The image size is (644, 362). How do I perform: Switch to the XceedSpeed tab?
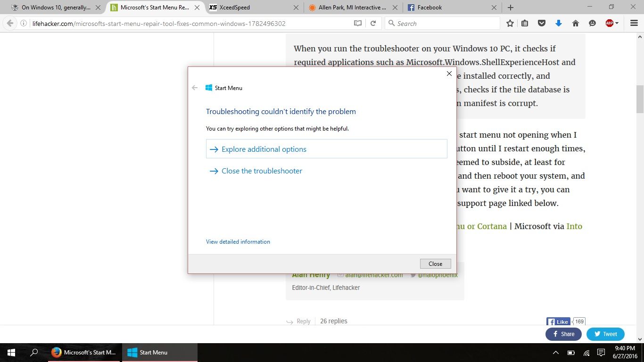point(253,8)
